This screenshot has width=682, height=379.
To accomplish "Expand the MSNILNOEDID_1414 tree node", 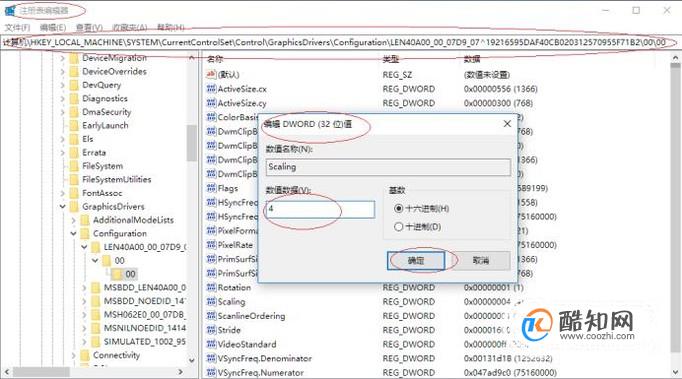I will point(84,328).
